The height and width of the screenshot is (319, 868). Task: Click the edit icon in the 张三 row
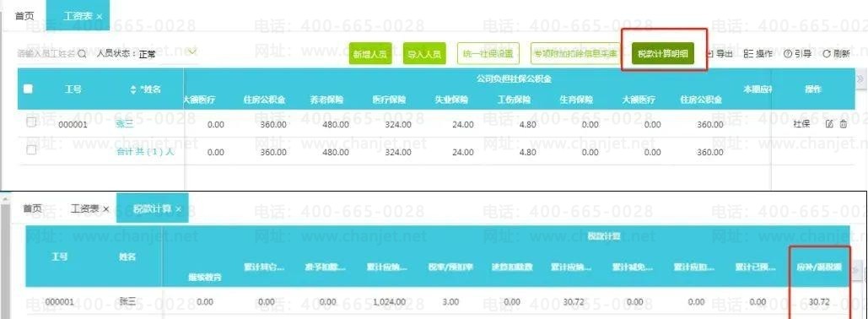coord(829,124)
